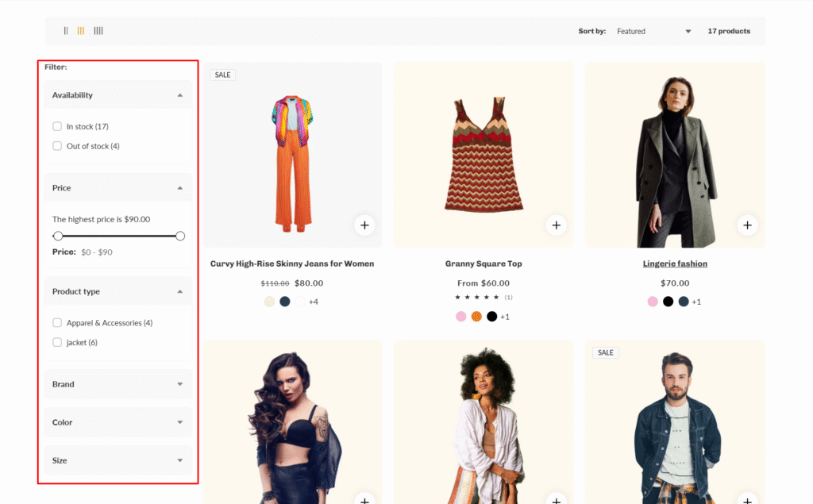The height and width of the screenshot is (504, 813).
Task: Open the Lingerie fashion product link
Action: tap(675, 264)
